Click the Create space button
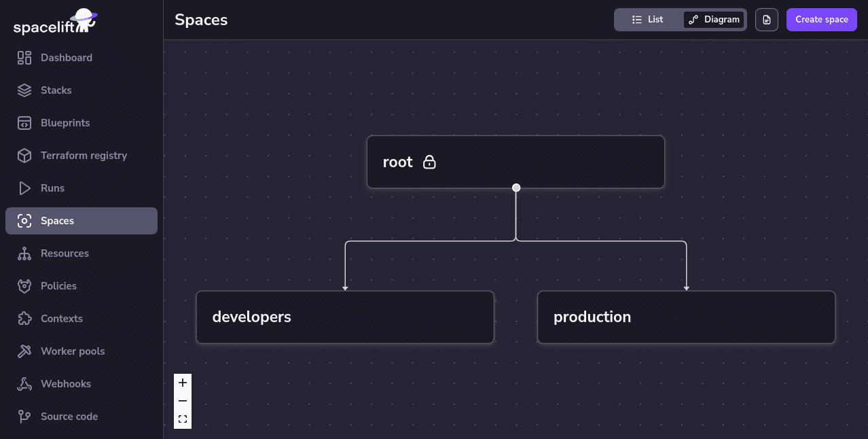868x439 pixels. click(x=821, y=19)
